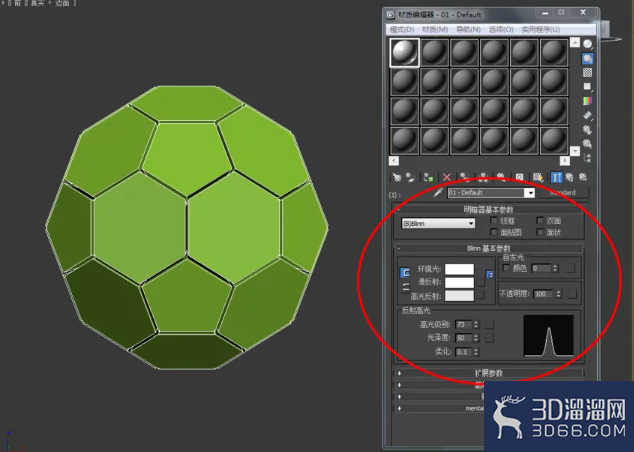Toggle the Backlight icon in side toolbar
The width and height of the screenshot is (634, 452).
point(588,59)
